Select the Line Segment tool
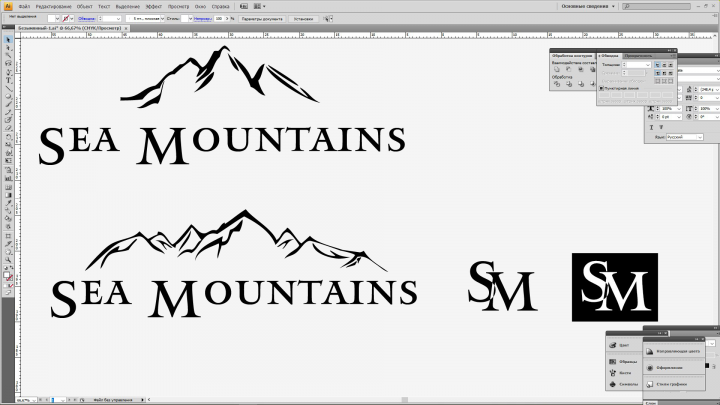 click(8, 88)
